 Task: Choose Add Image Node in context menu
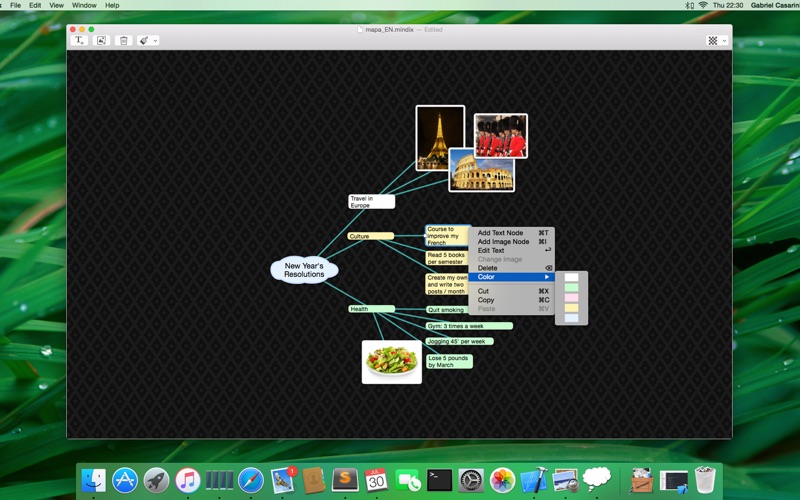(x=511, y=241)
